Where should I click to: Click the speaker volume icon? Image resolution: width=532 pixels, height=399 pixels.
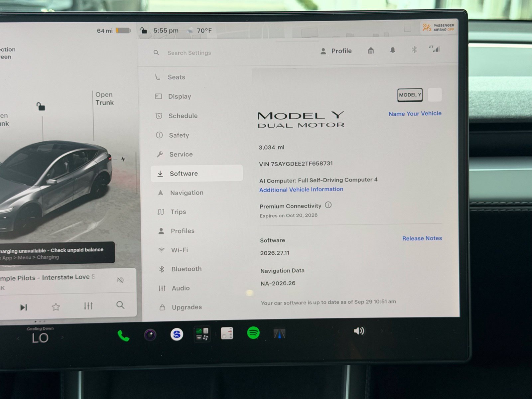click(x=359, y=331)
